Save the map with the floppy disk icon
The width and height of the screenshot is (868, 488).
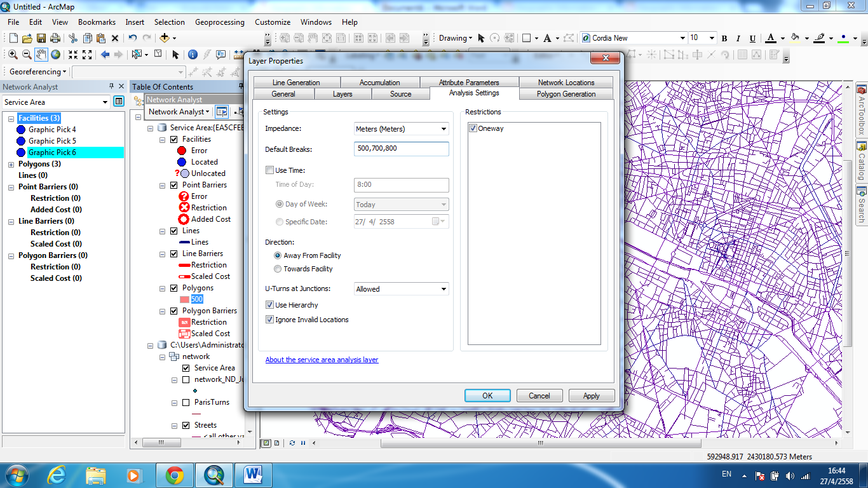click(x=41, y=38)
